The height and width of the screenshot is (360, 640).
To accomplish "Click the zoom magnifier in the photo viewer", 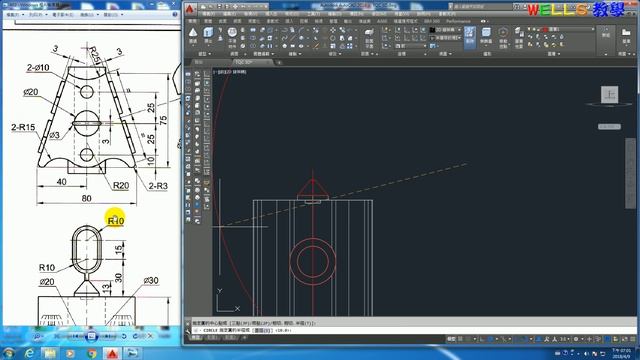I will click(x=37, y=336).
